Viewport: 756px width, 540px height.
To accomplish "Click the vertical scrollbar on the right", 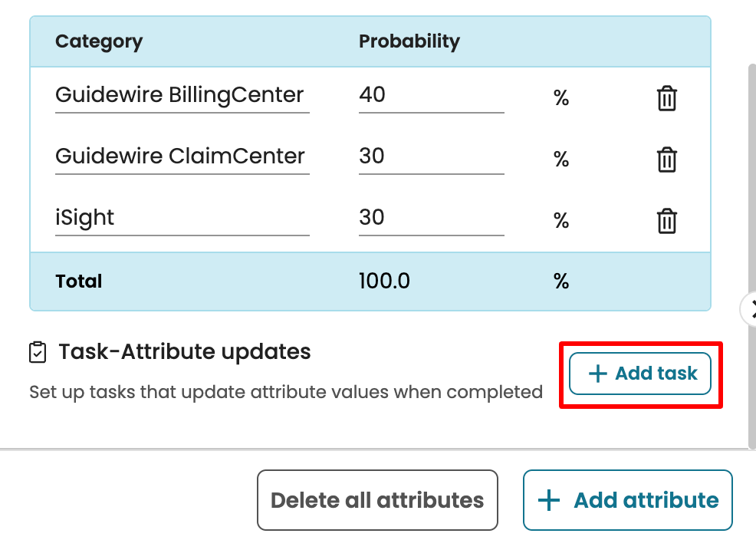I will 751,192.
